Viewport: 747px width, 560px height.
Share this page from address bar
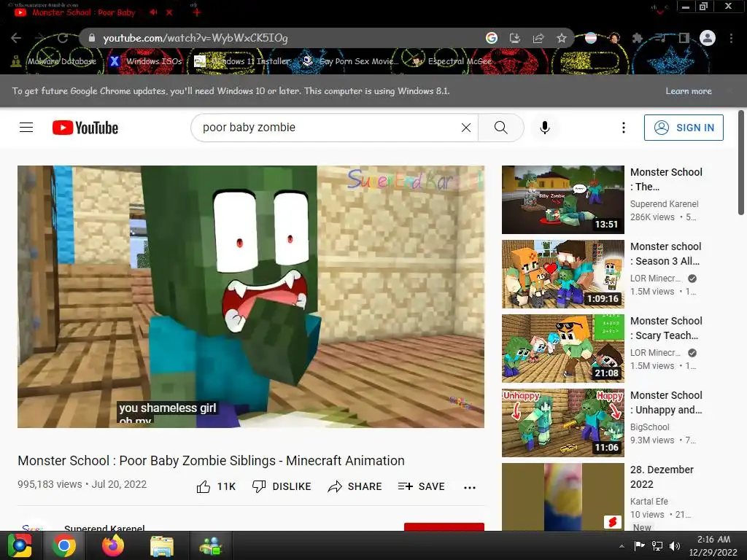[x=538, y=38]
